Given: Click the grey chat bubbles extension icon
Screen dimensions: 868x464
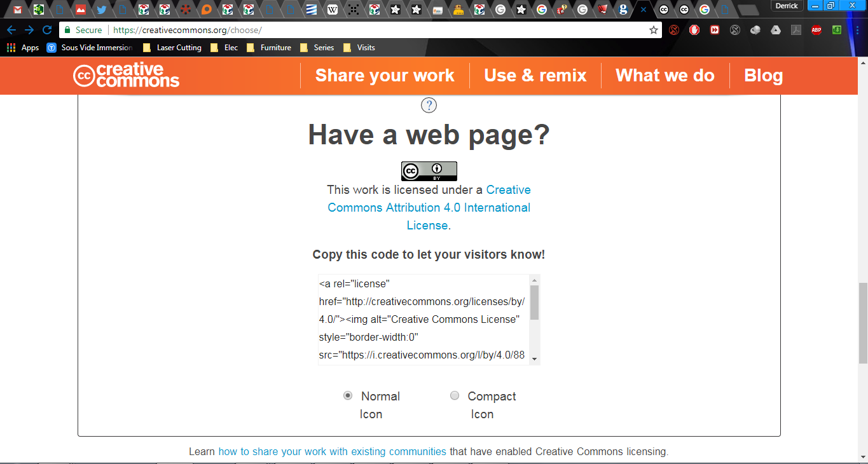Looking at the screenshot, I should click(x=755, y=30).
